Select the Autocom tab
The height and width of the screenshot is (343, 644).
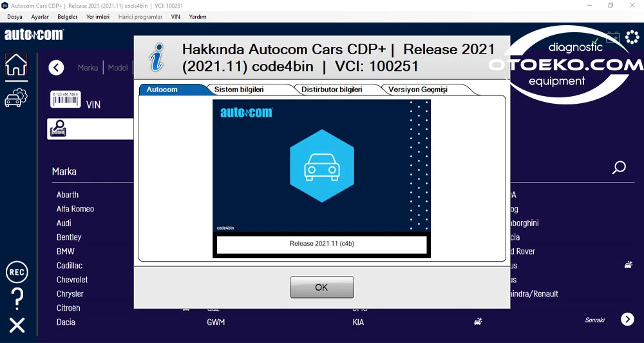point(172,90)
